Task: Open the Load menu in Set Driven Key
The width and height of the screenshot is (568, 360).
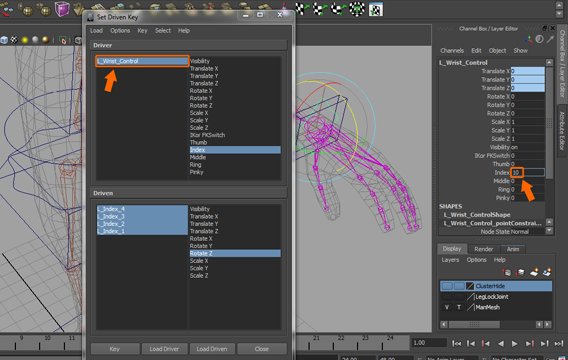Action: point(96,30)
